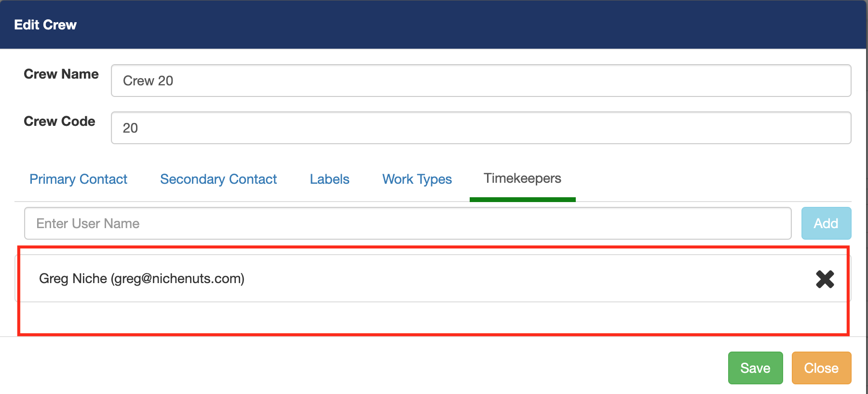Screen dimensions: 868x394
Task: Click the name Greg Niche in the list
Action: pos(73,279)
